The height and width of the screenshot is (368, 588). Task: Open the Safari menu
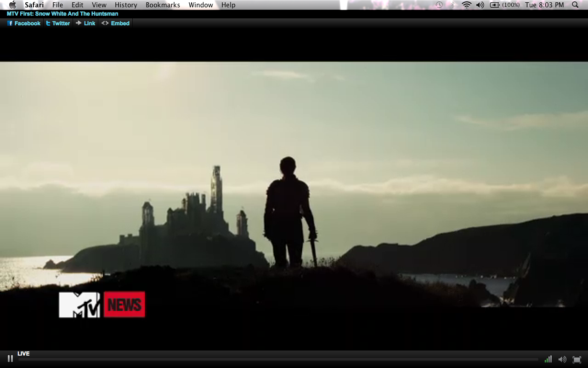click(34, 5)
